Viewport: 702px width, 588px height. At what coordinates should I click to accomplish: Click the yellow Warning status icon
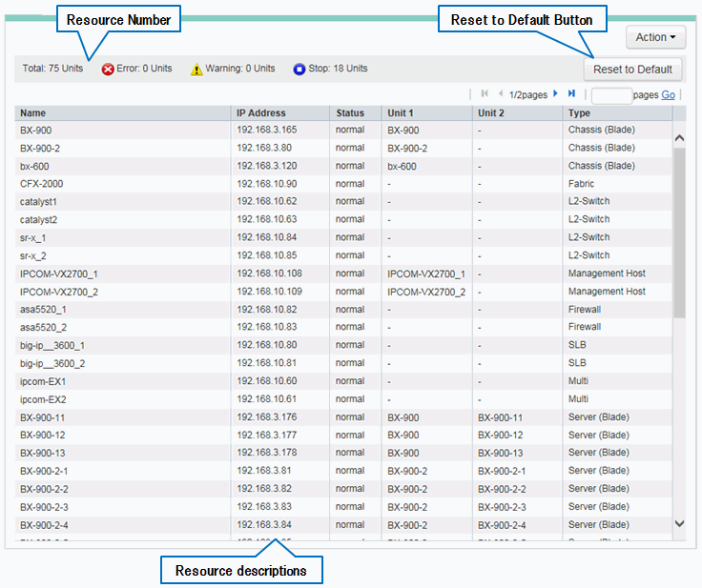point(196,69)
